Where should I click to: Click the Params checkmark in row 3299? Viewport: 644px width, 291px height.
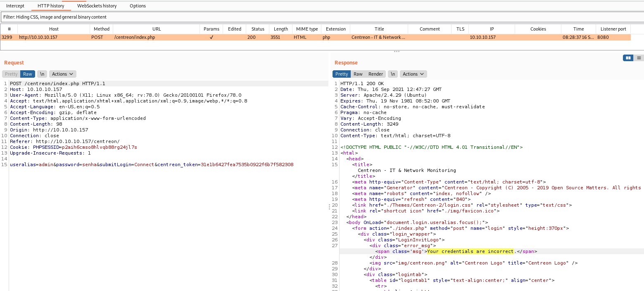[x=211, y=37]
